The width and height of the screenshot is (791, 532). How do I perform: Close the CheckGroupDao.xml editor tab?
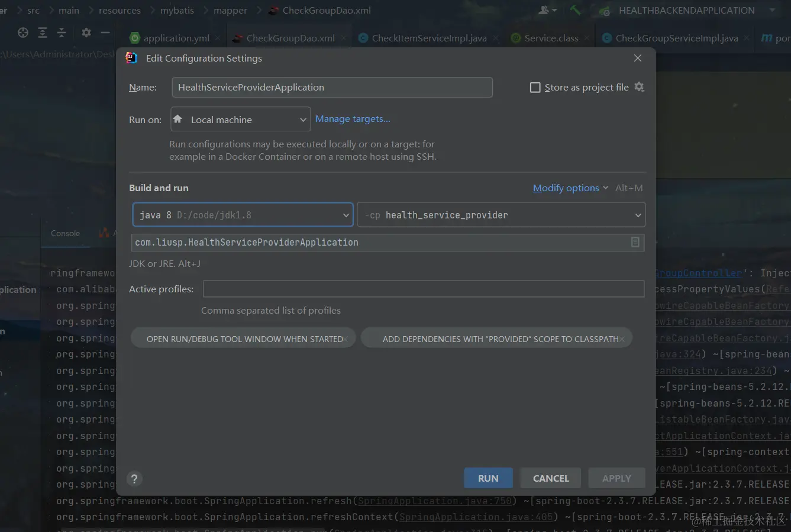click(x=343, y=38)
